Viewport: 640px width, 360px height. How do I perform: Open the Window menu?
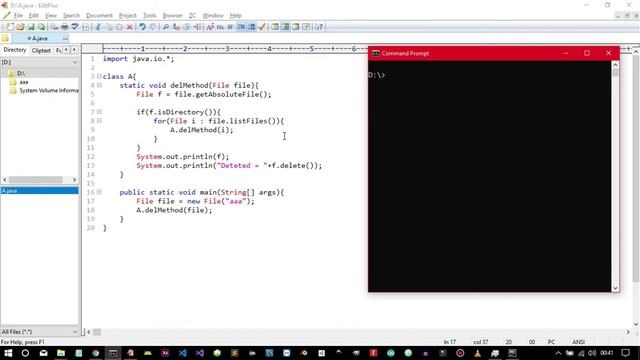213,16
